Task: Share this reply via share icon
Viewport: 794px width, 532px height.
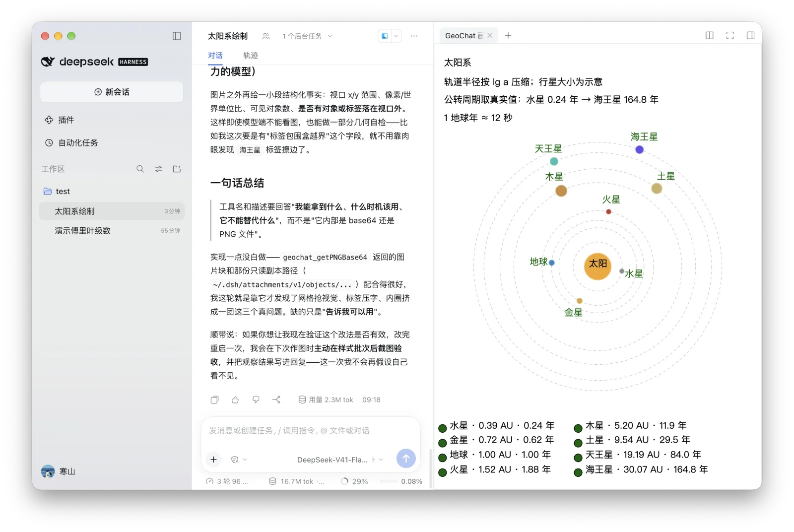Action: coord(276,399)
